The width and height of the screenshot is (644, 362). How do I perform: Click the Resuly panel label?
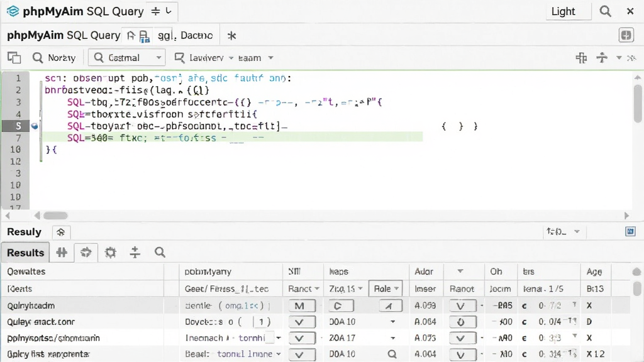tap(25, 232)
